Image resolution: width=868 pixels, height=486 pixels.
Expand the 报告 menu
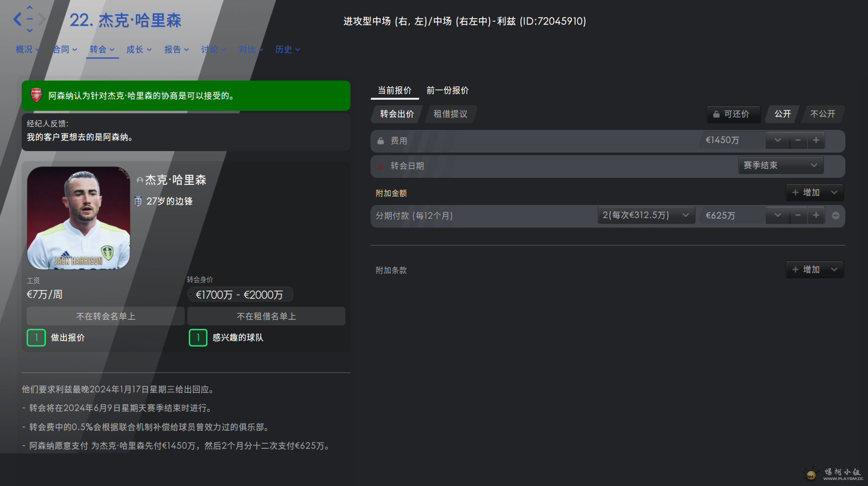[176, 49]
